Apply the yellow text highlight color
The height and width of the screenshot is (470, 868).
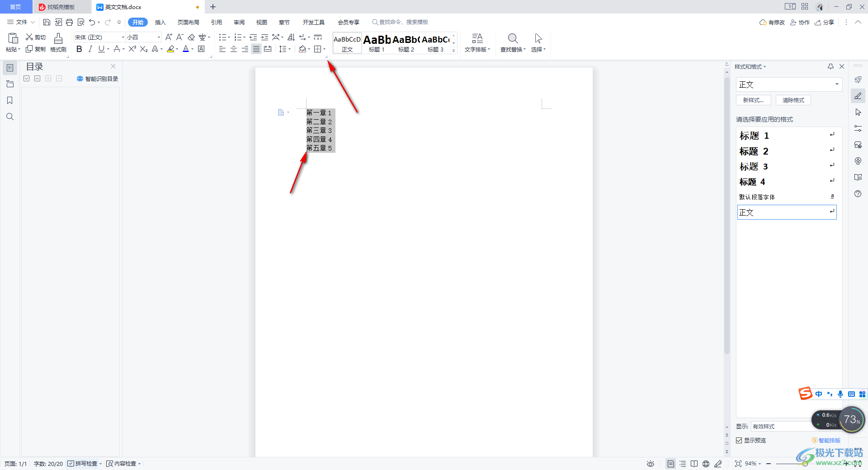click(170, 49)
